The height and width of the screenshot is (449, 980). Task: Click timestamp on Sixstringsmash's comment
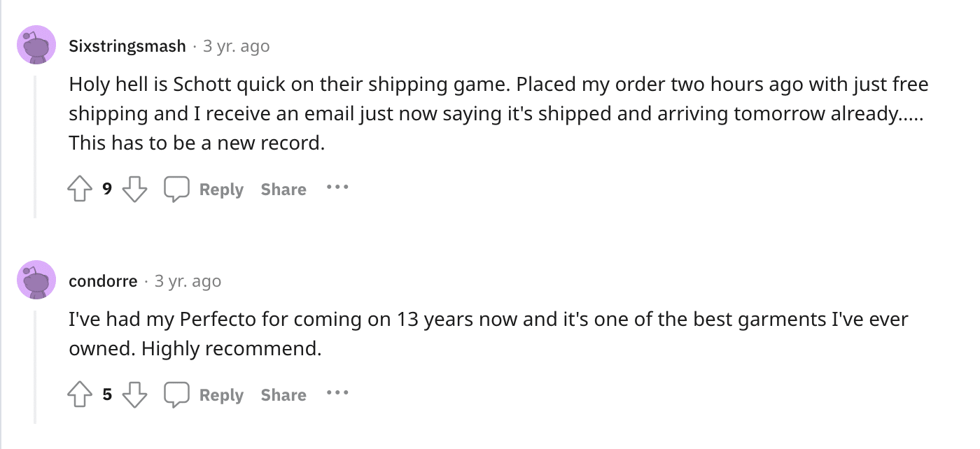[x=236, y=46]
